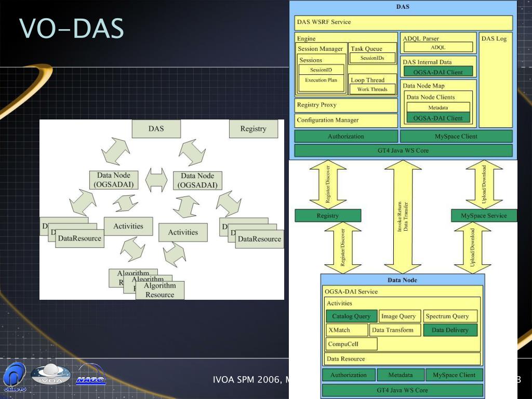Click the XMatch activity

point(347,330)
